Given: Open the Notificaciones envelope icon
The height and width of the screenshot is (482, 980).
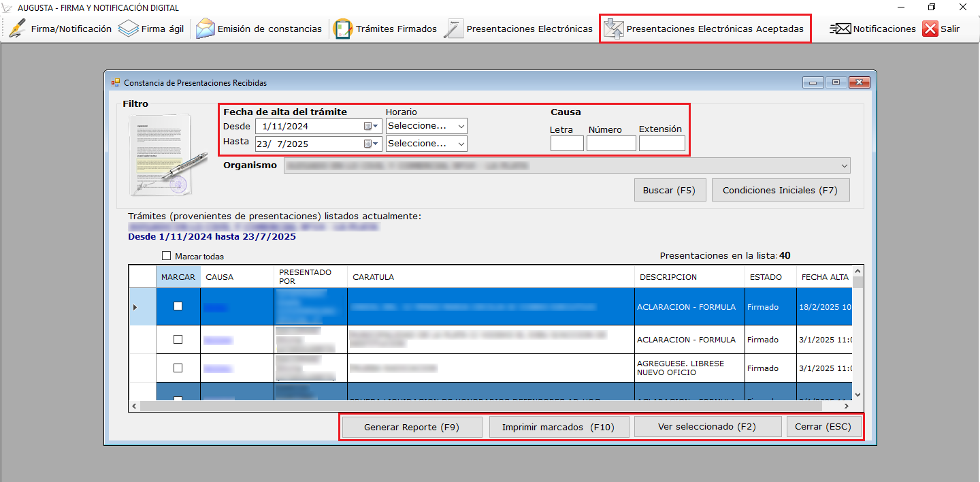Looking at the screenshot, I should pyautogui.click(x=840, y=29).
